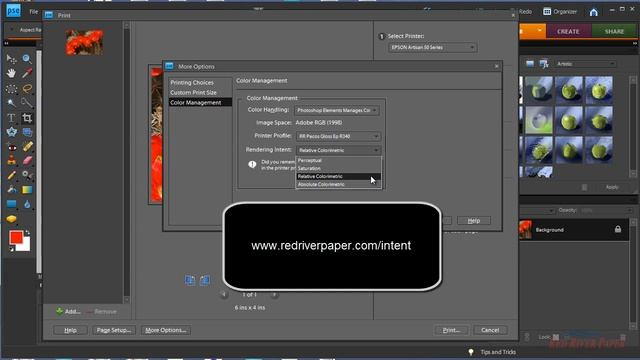Screen dimensions: 640x360
Task: Select the Blur droplet tool
Action: point(27,204)
